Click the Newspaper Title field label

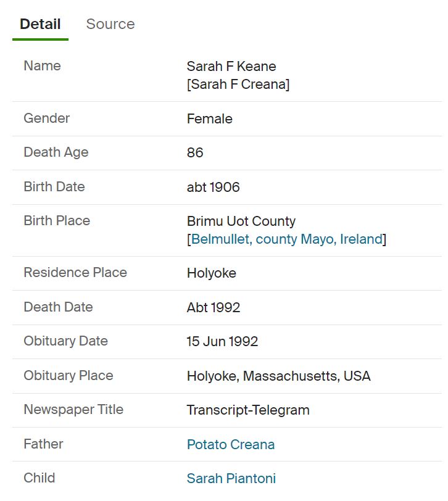pyautogui.click(x=73, y=409)
